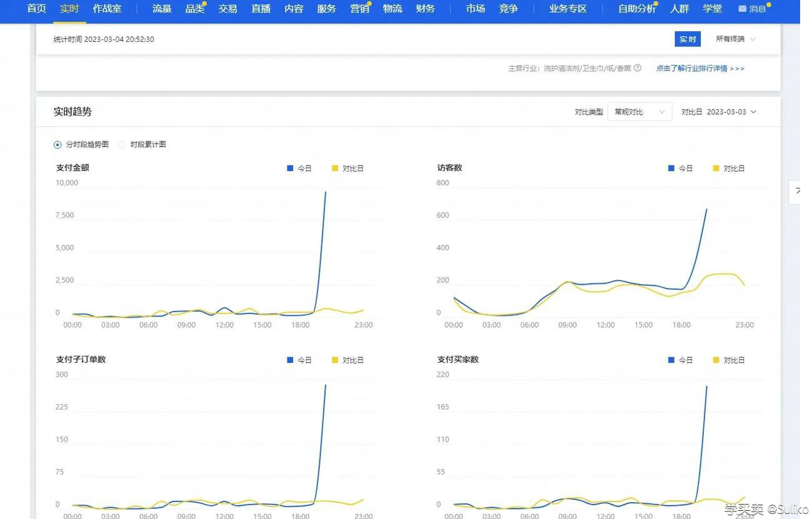Go to the 营销 section
Screen dimensions: 812x519
359,9
